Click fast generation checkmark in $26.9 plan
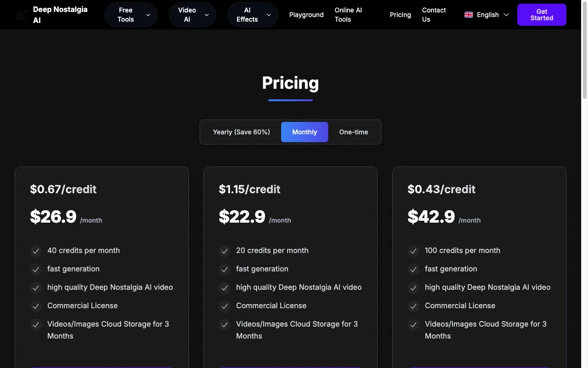 click(36, 269)
